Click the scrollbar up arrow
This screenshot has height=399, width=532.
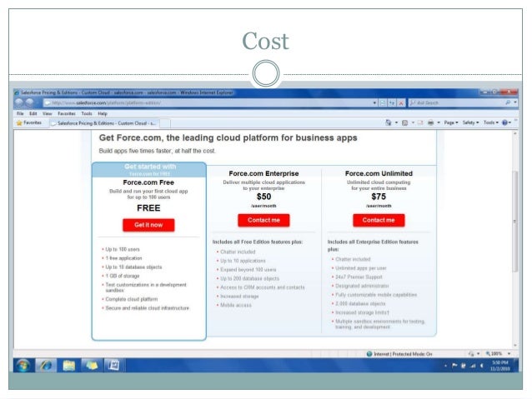[x=514, y=133]
